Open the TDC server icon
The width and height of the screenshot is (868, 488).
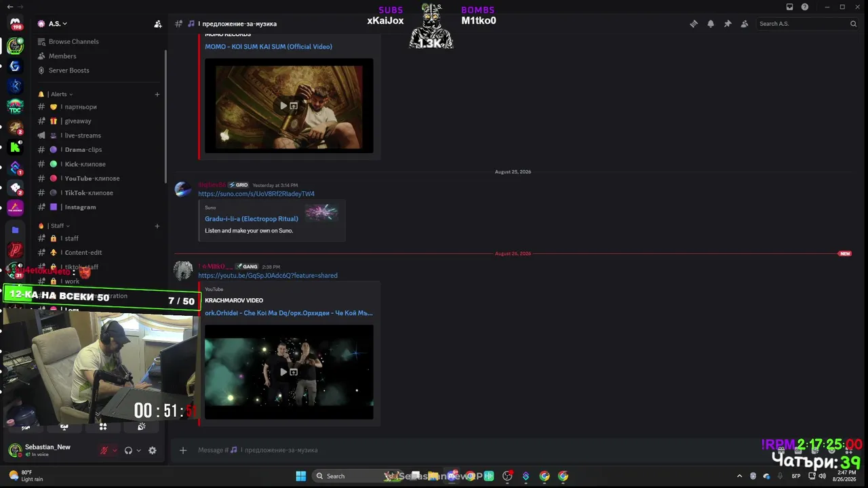pyautogui.click(x=15, y=106)
